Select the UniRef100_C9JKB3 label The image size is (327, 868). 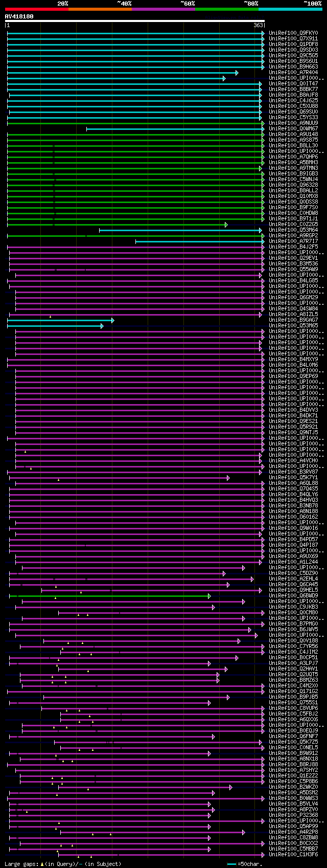[x=293, y=607]
